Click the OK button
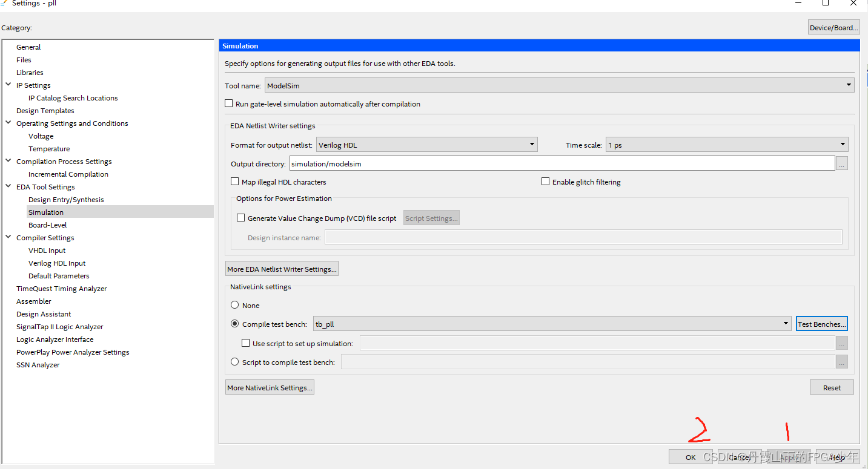This screenshot has width=868, height=469. click(x=691, y=457)
